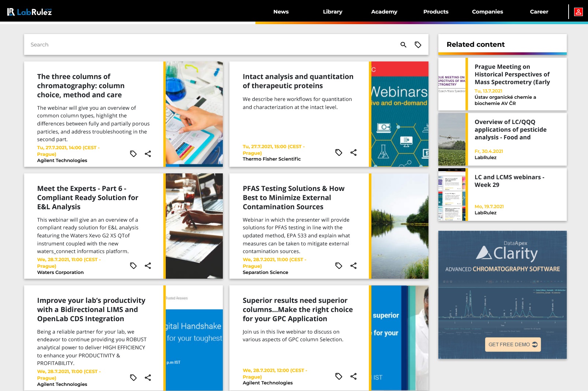The height and width of the screenshot is (391, 588).
Task: Click tag icon on therapeutic proteins card
Action: click(x=339, y=153)
